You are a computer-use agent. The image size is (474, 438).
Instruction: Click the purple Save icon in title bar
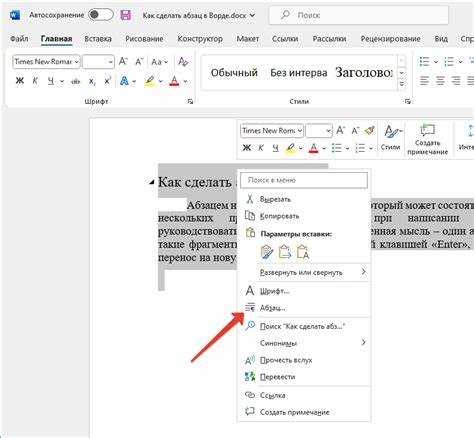click(126, 15)
